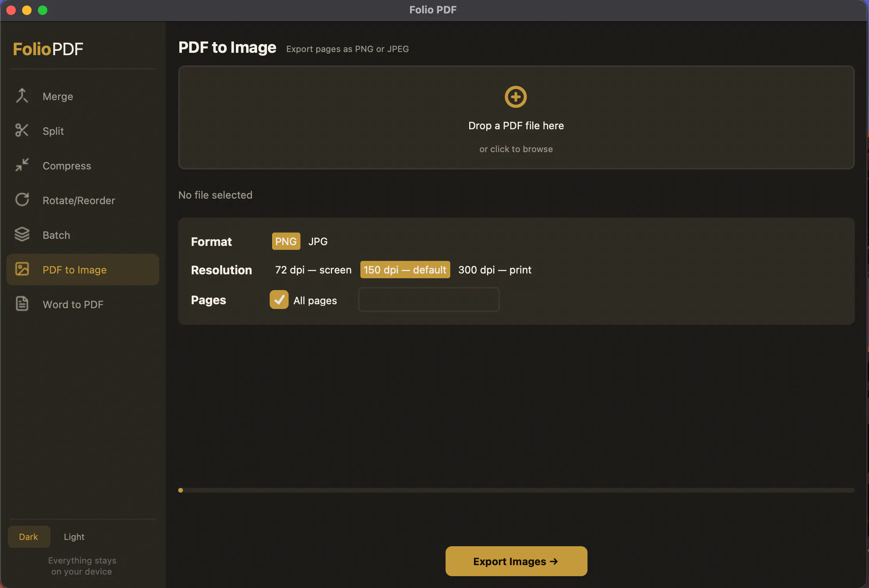Viewport: 869px width, 588px height.
Task: Switch to the Split tool
Action: (x=83, y=131)
